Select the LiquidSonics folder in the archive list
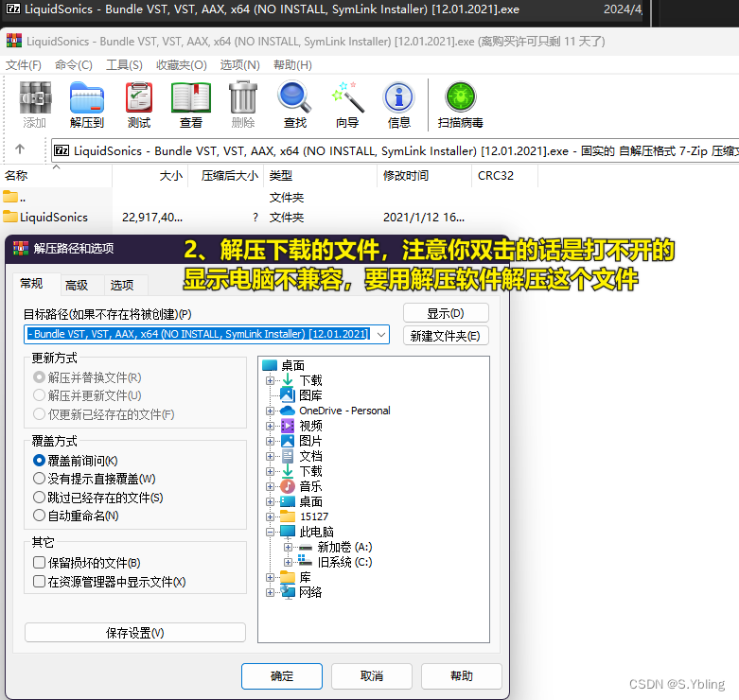 coord(45,218)
